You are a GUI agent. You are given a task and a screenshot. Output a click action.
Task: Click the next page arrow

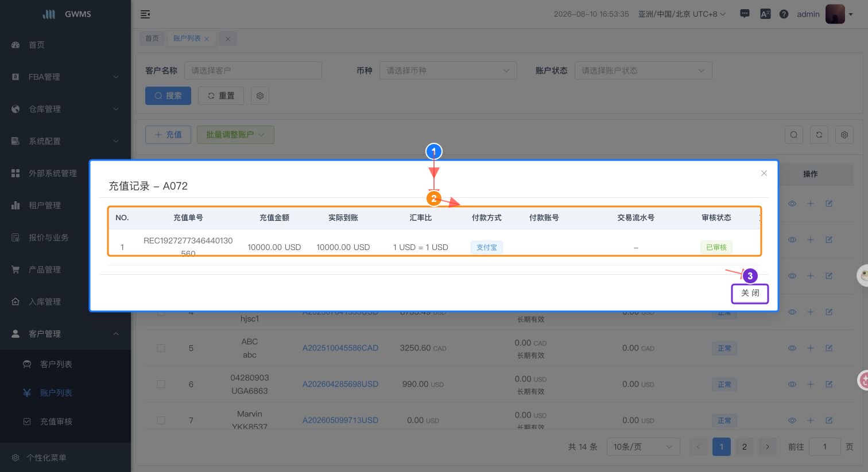coord(768,447)
